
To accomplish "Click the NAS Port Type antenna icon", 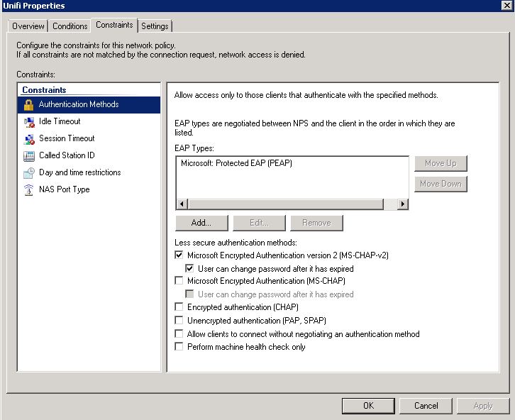I will tap(29, 190).
